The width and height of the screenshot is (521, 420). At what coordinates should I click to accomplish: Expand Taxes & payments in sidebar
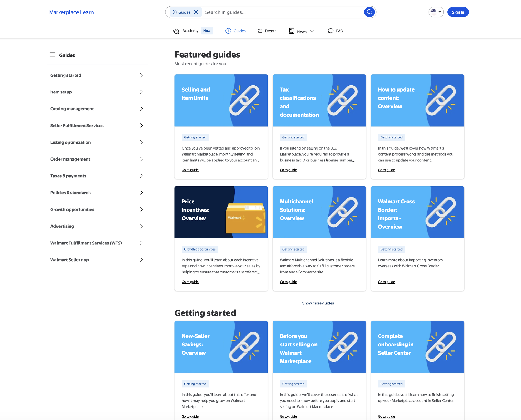coord(141,176)
